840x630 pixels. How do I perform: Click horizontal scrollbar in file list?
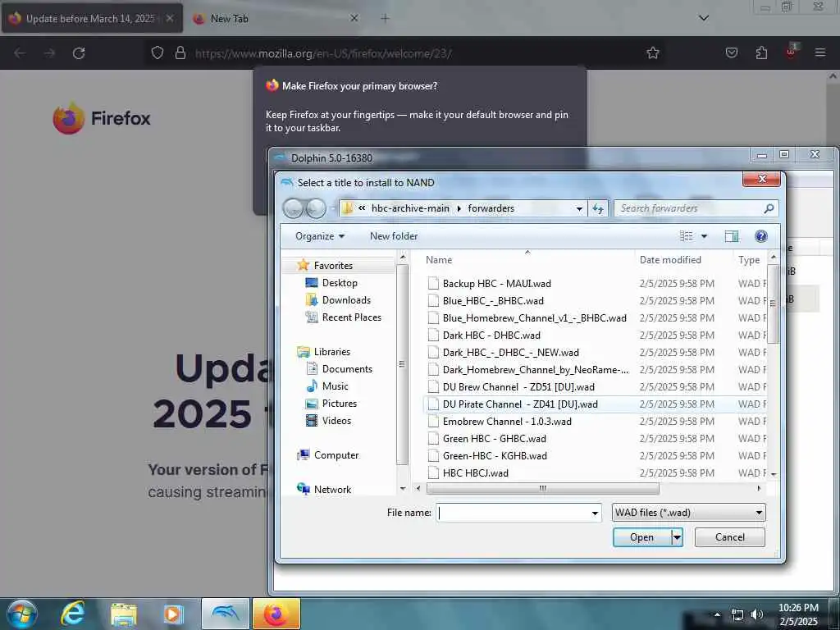click(543, 489)
